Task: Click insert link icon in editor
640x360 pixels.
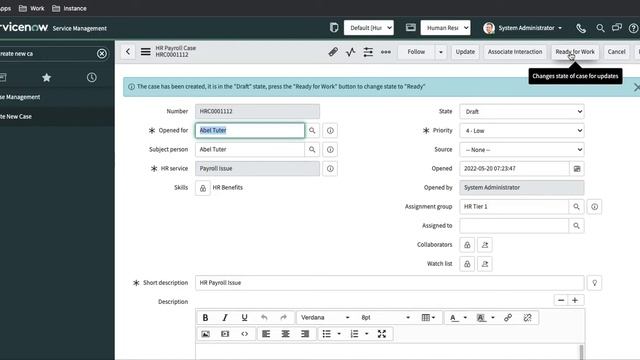Action: point(508,318)
